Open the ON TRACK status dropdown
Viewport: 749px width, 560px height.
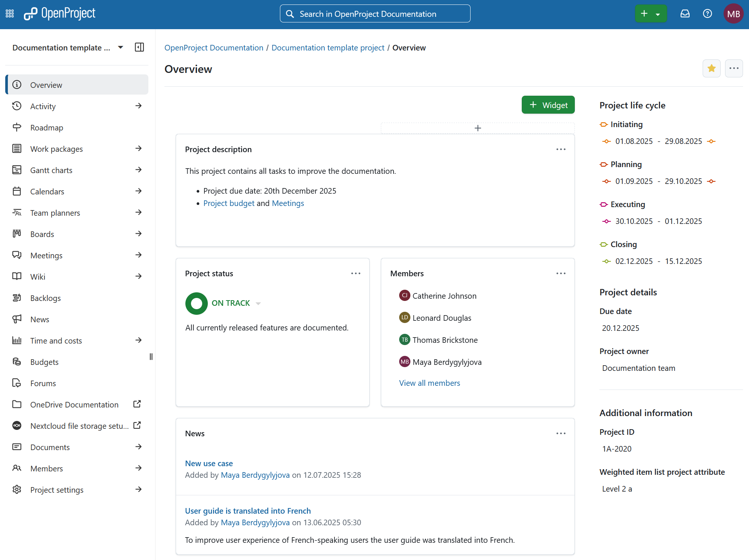pos(258,303)
